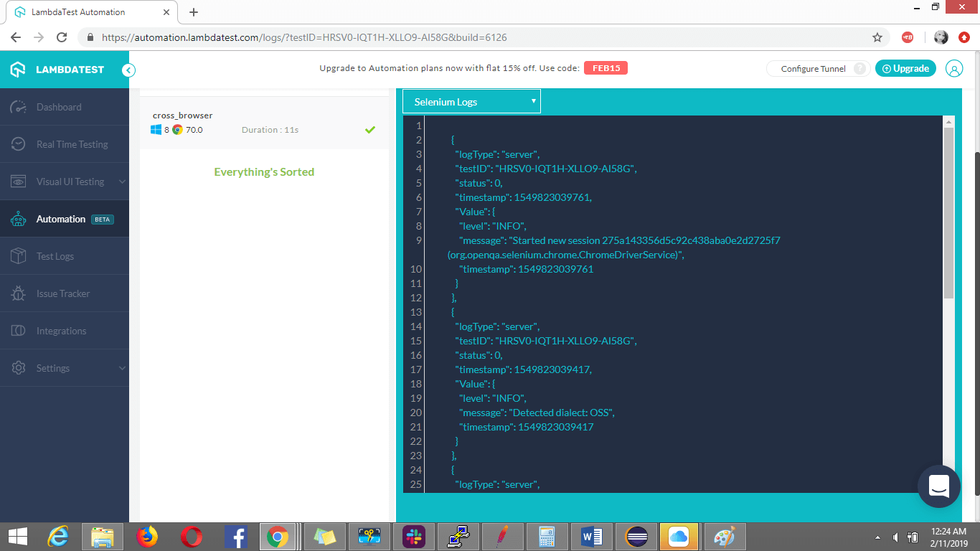Viewport: 980px width, 551px height.
Task: Open the user profile icon
Action: pos(954,69)
